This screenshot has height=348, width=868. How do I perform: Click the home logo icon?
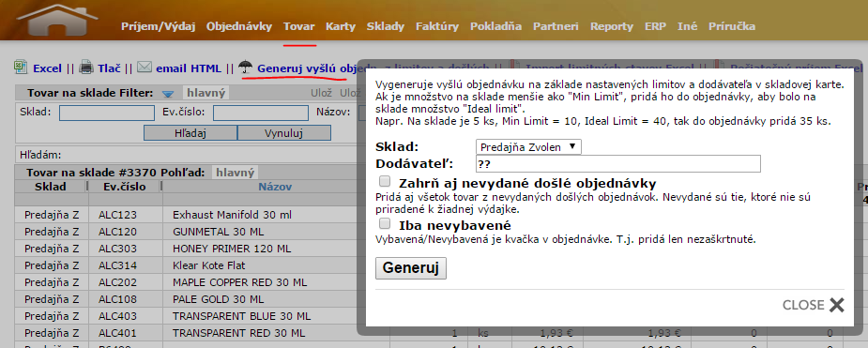tap(57, 20)
